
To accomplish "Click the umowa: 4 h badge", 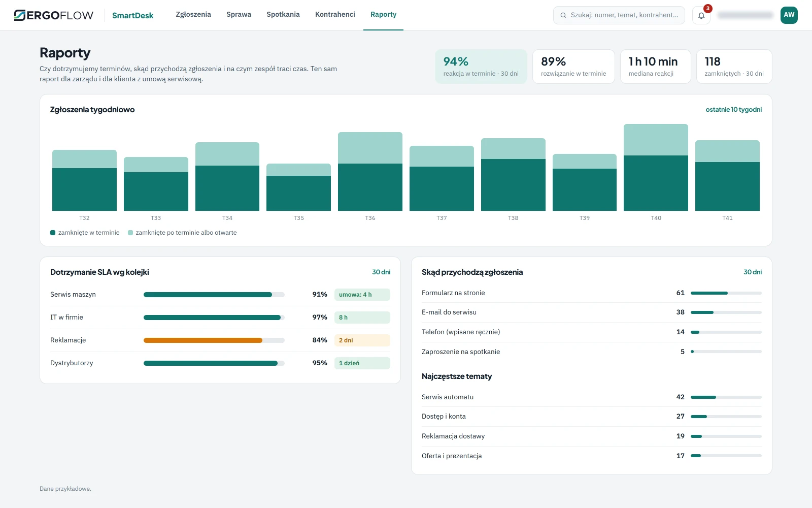I will 362,295.
